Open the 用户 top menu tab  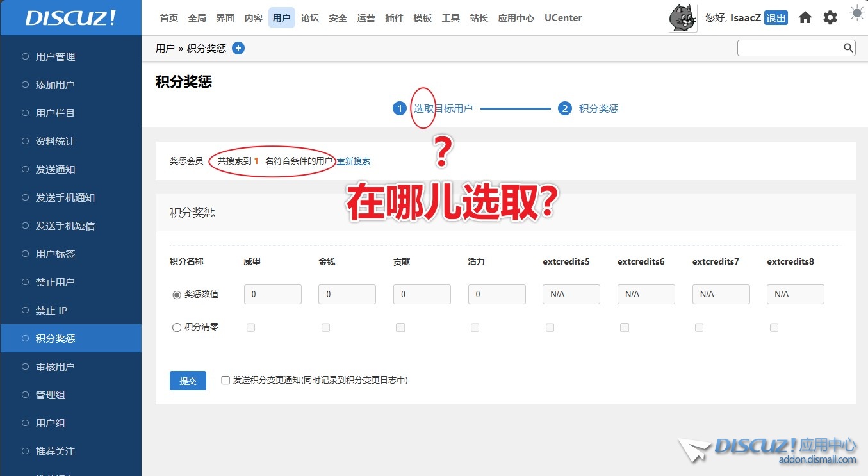pos(281,18)
